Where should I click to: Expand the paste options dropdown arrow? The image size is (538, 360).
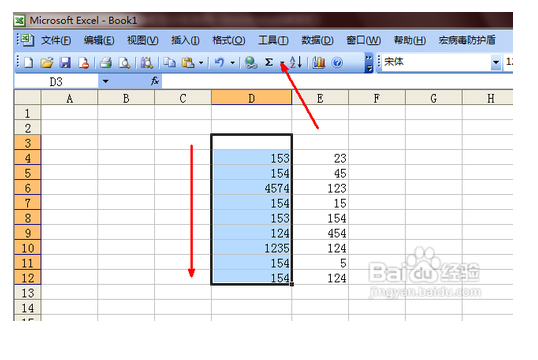pyautogui.click(x=201, y=63)
